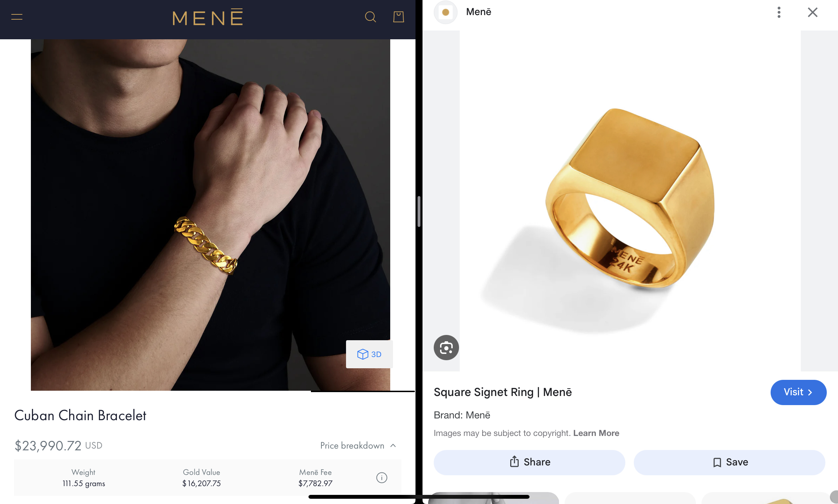The height and width of the screenshot is (504, 838).
Task: Save the signet ring image
Action: point(730,462)
